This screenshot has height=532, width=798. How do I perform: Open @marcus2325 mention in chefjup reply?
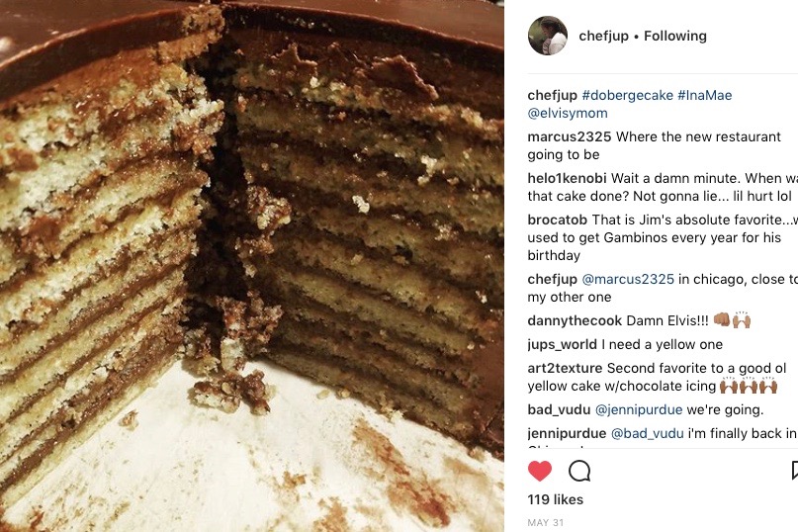(x=628, y=280)
